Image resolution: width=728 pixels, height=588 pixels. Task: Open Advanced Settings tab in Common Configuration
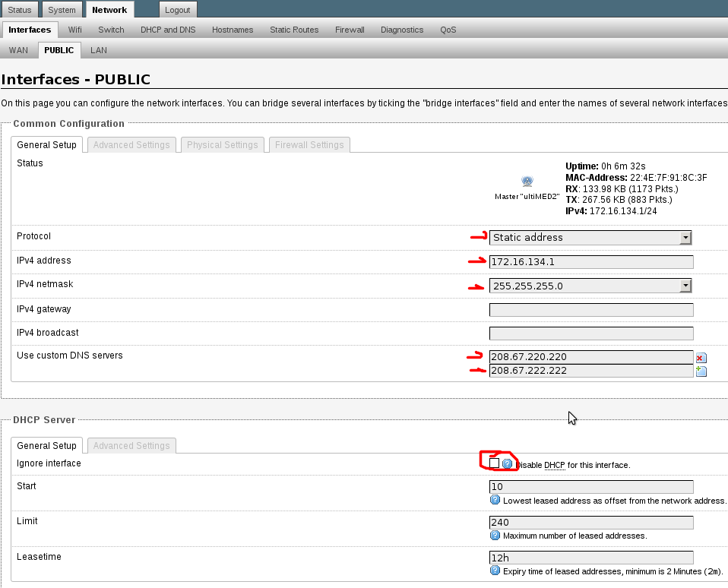click(x=131, y=145)
